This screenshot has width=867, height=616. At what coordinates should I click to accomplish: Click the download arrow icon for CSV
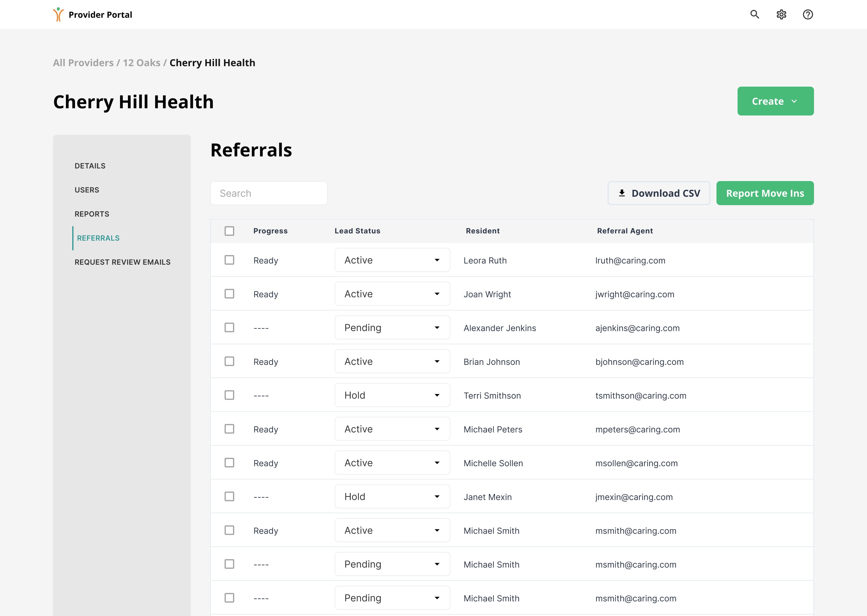tap(622, 193)
